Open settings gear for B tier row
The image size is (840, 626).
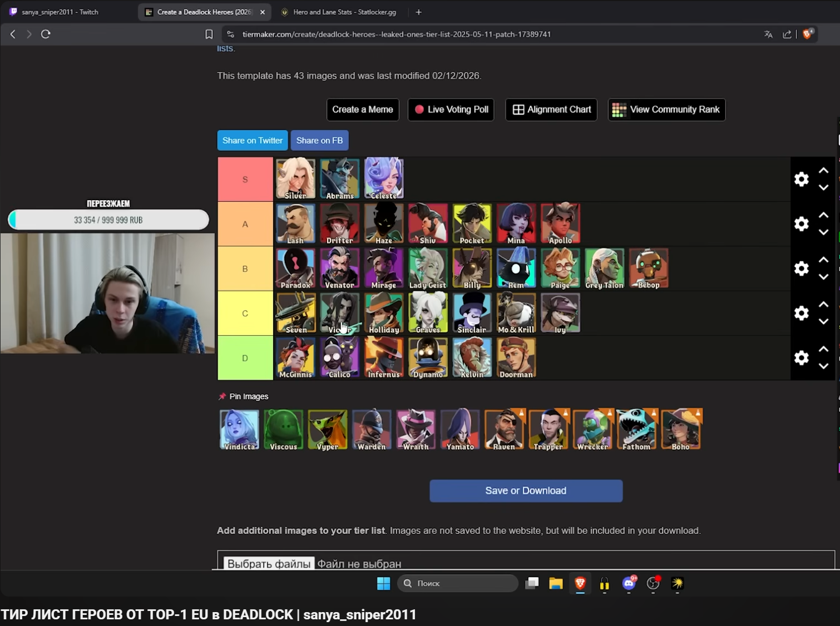[x=802, y=269]
